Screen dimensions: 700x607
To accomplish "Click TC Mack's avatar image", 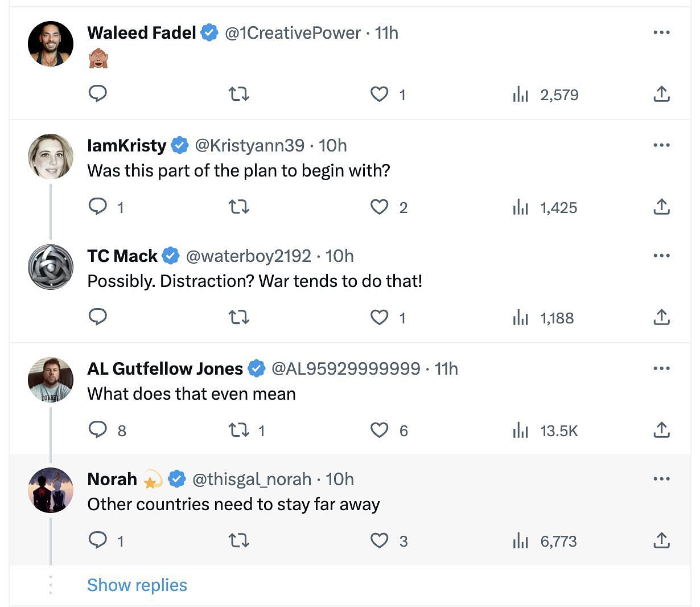I will click(51, 267).
